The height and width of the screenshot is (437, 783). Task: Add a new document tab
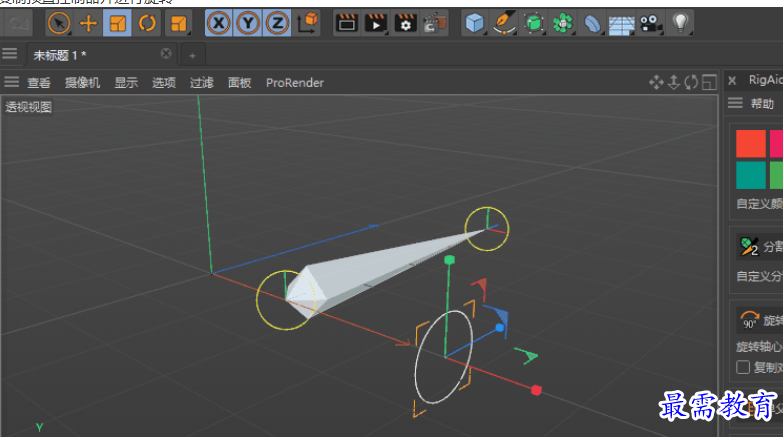(x=192, y=56)
